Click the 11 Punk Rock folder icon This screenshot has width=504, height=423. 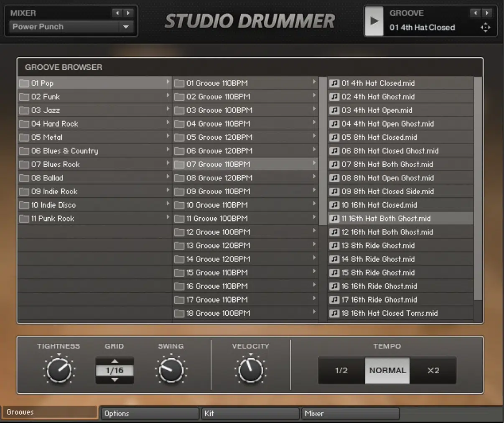pyautogui.click(x=24, y=219)
